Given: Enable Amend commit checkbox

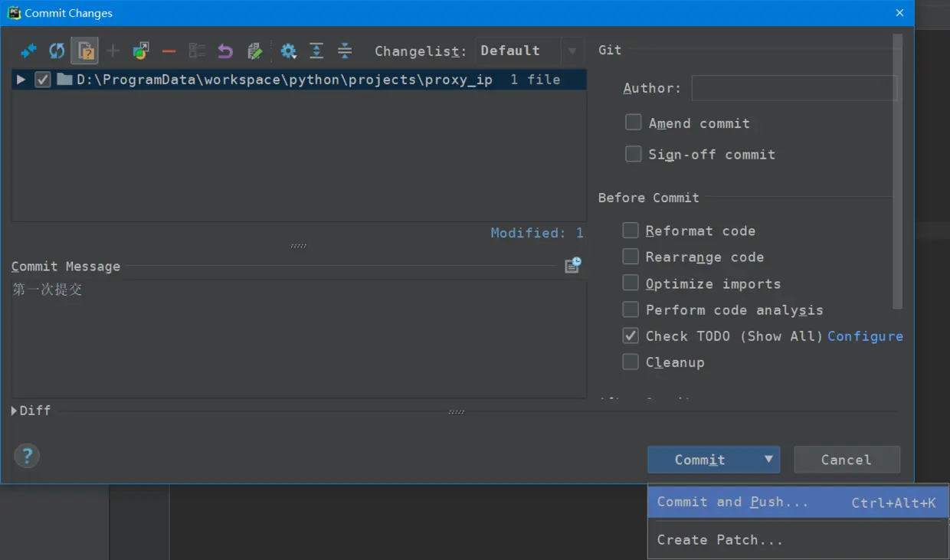Looking at the screenshot, I should (633, 123).
